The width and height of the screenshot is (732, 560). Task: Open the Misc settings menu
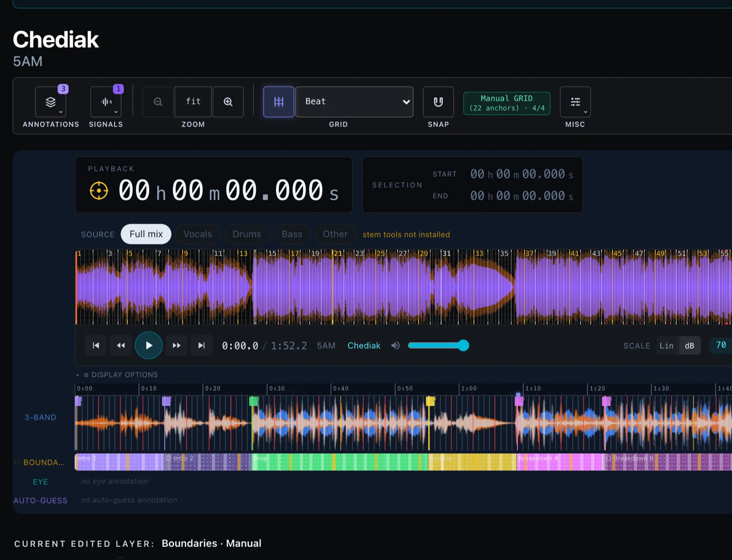575,101
